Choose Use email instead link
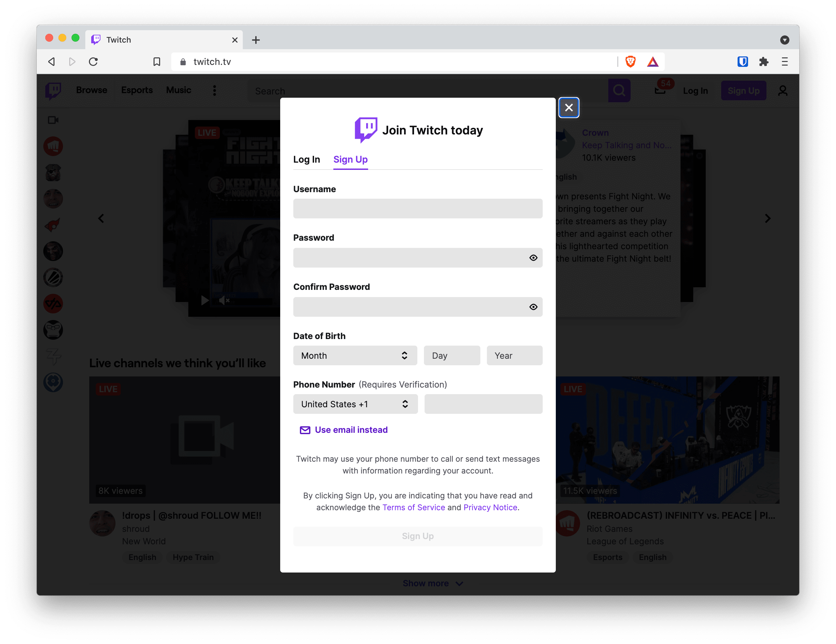 [343, 430]
